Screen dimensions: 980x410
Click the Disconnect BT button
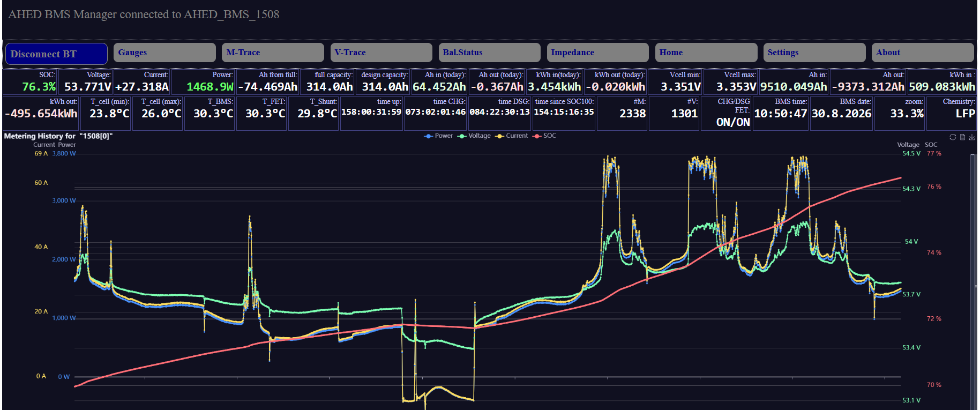click(x=56, y=54)
